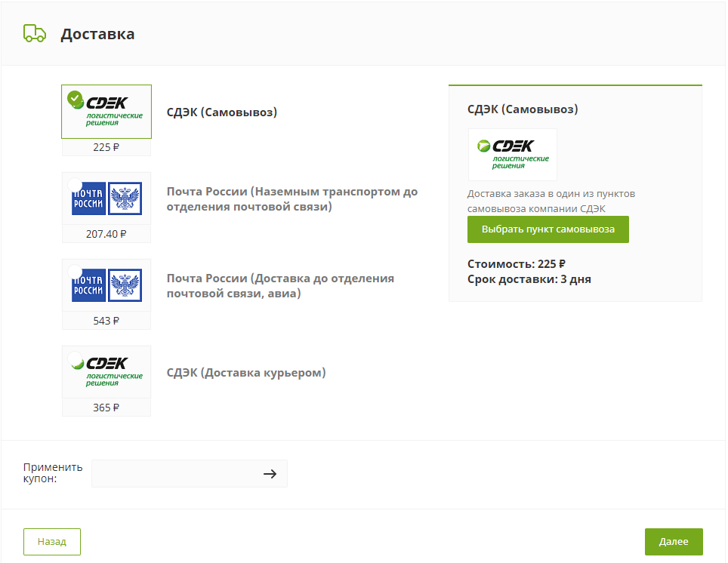Image resolution: width=728 pixels, height=563 pixels.
Task: Click the delivery truck icon in header
Action: tap(35, 33)
